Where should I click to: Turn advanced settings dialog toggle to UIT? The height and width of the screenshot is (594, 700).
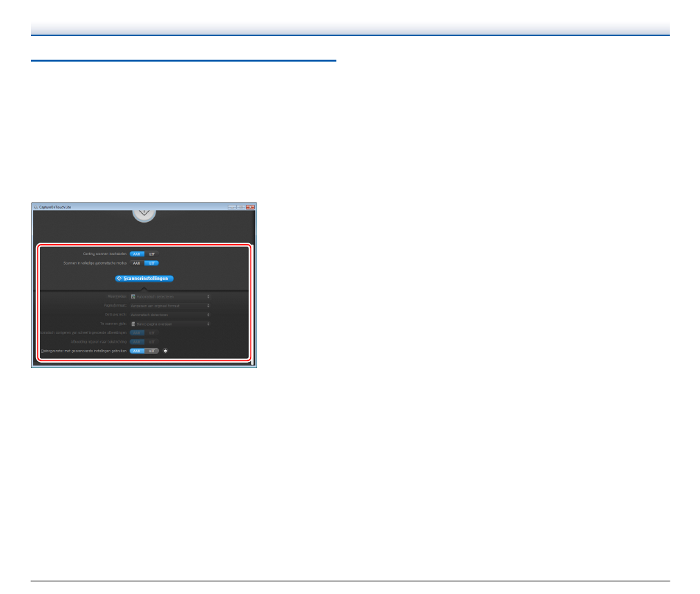point(152,351)
